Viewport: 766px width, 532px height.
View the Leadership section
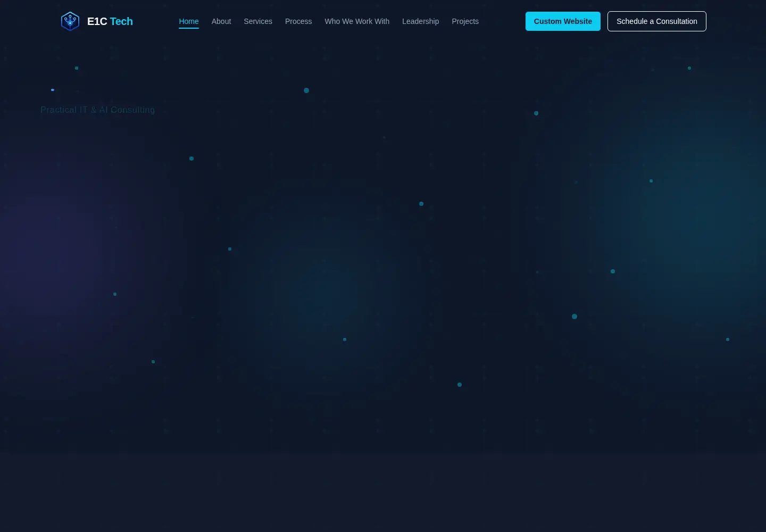tap(421, 21)
